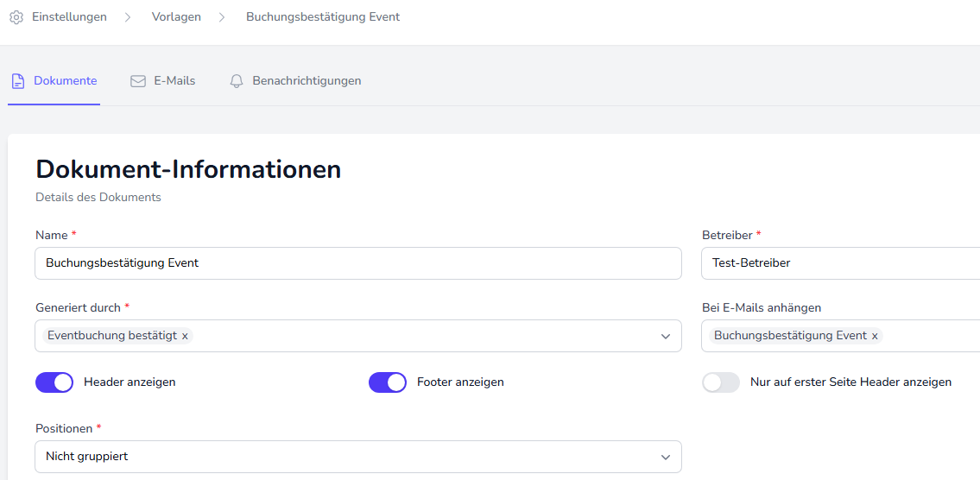Click the chevron before Buchungsbestätigung Event breadcrumb
Viewport: 980px width, 480px height.
click(x=222, y=17)
